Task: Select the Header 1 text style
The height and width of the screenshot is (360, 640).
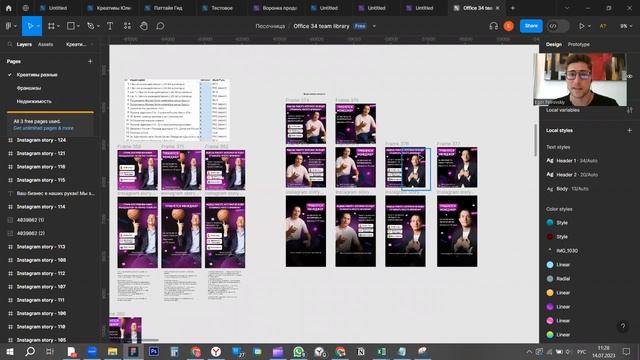Action: [x=571, y=160]
